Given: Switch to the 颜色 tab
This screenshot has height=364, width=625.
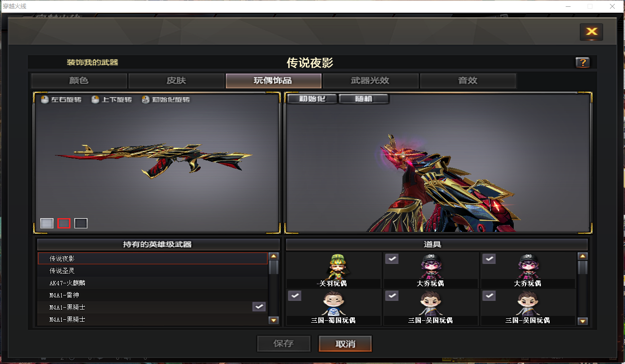Looking at the screenshot, I should pos(79,81).
